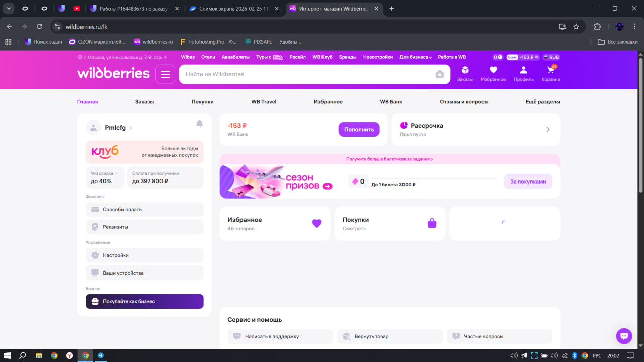This screenshot has width=644, height=362.
Task: Open Настройки in the Управление section
Action: coord(144,255)
